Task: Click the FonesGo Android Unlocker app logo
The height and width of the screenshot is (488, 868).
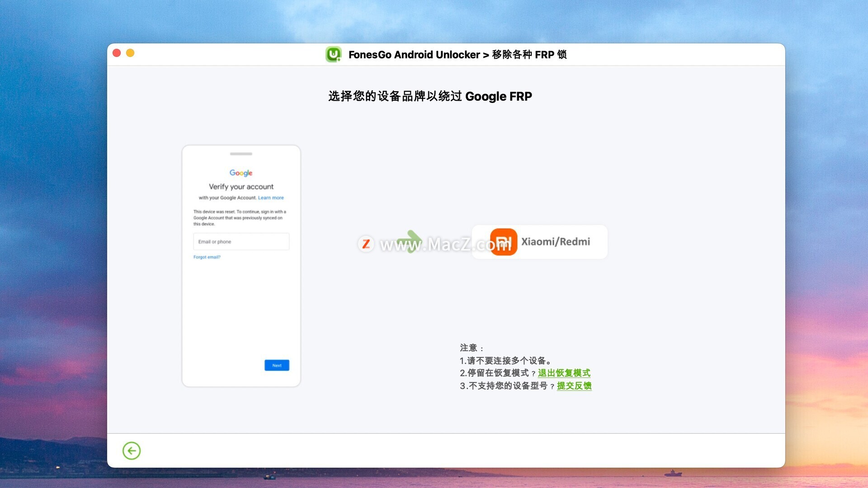Action: pos(334,55)
